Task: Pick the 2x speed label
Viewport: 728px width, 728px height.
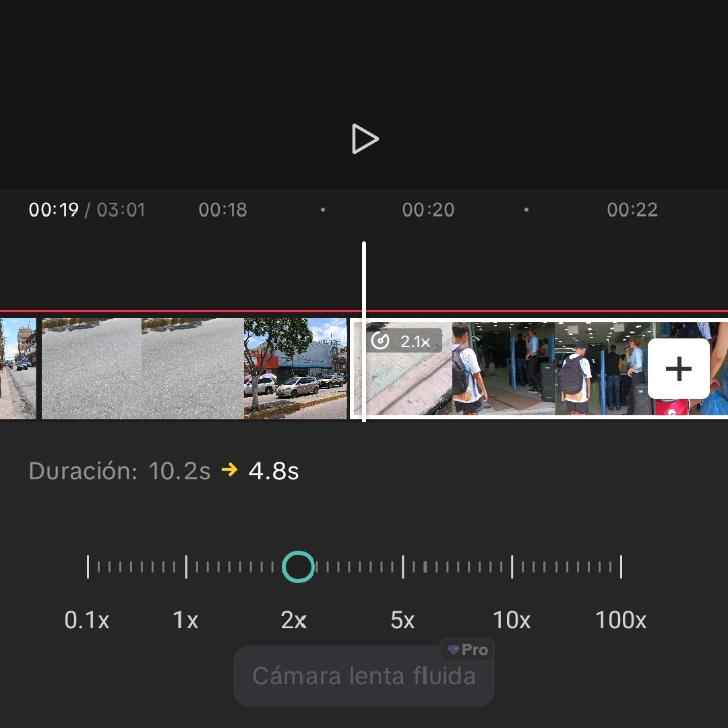Action: [294, 620]
